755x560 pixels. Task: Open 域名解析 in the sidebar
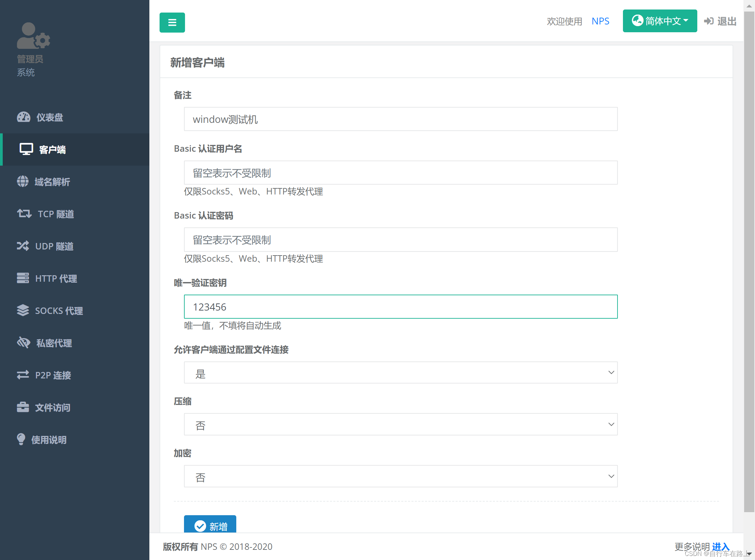[75, 182]
